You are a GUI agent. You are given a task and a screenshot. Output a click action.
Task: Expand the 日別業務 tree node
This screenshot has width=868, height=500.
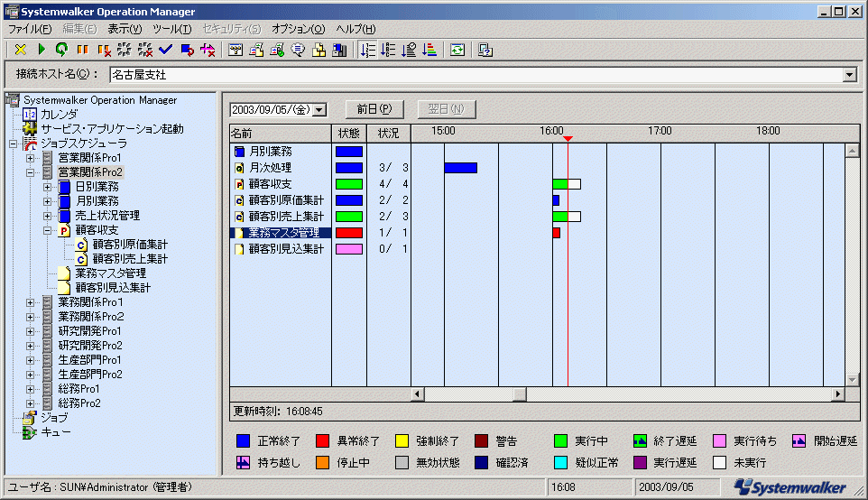[48, 187]
